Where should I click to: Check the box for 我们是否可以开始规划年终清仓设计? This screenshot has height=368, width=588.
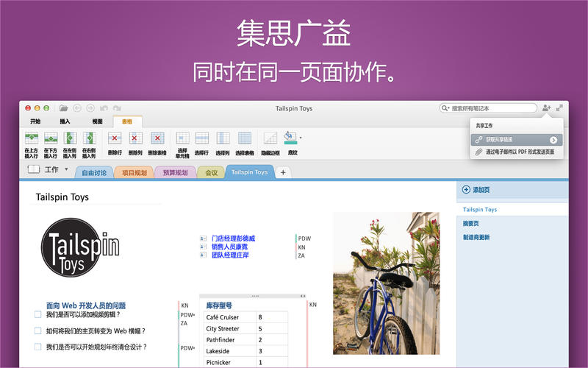pyautogui.click(x=38, y=347)
